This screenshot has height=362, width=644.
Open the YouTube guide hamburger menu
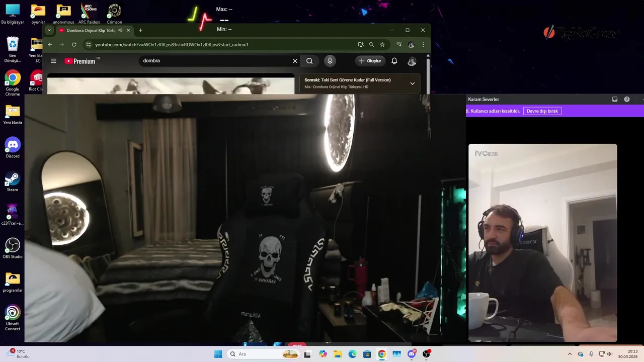(53, 61)
